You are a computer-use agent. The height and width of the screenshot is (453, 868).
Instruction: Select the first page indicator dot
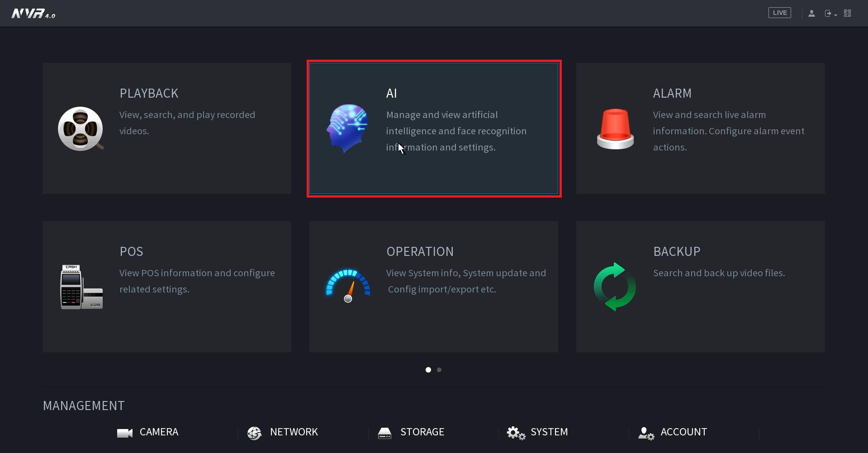tap(428, 370)
